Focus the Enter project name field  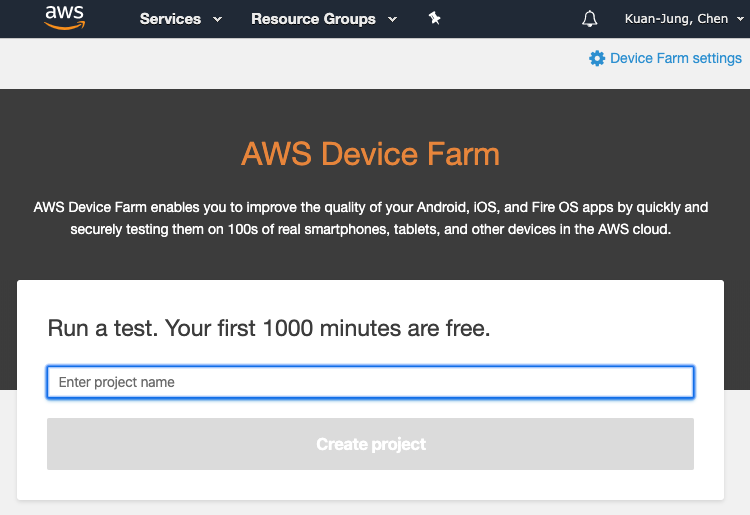[x=370, y=382]
